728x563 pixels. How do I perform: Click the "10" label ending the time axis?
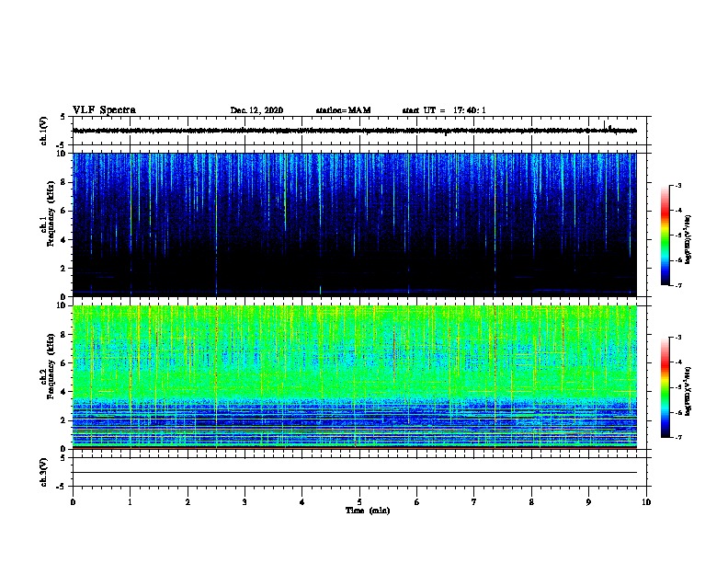click(x=646, y=501)
